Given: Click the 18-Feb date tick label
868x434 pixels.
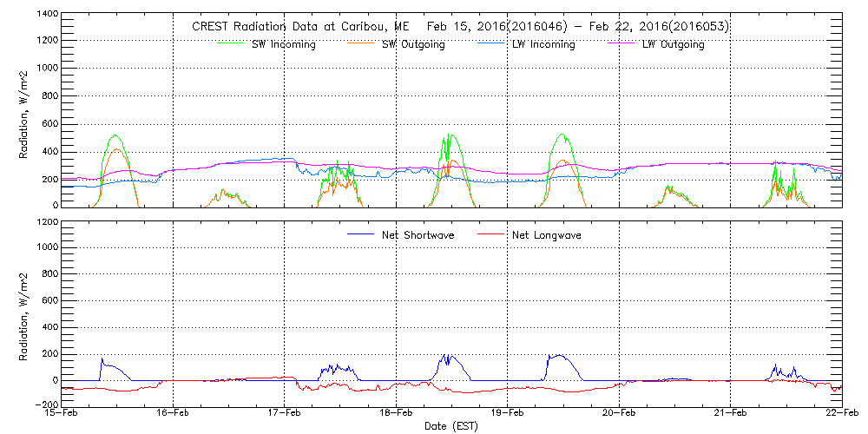Looking at the screenshot, I should click(x=397, y=415).
